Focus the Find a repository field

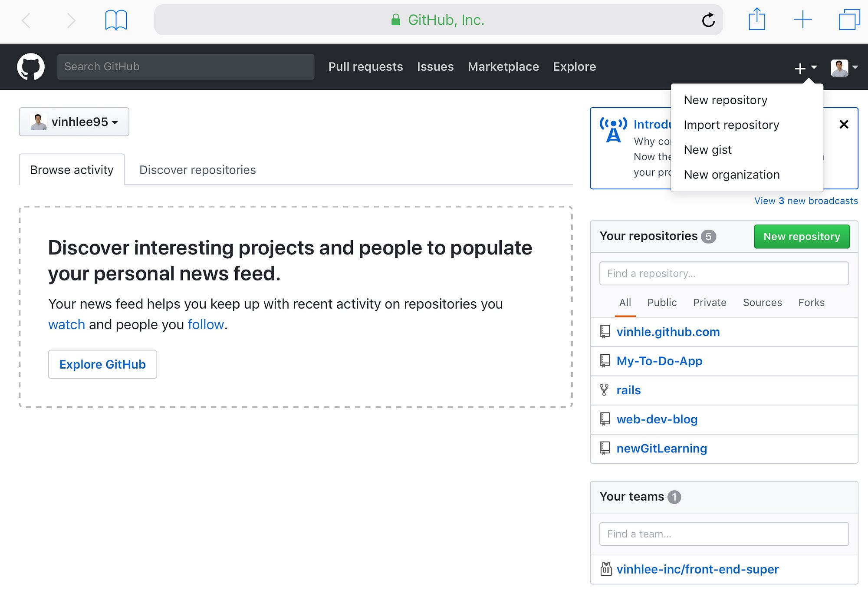(x=723, y=274)
